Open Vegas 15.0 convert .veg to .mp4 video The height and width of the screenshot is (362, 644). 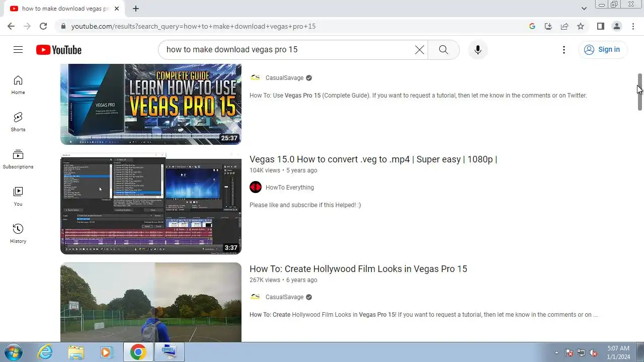[x=373, y=159]
